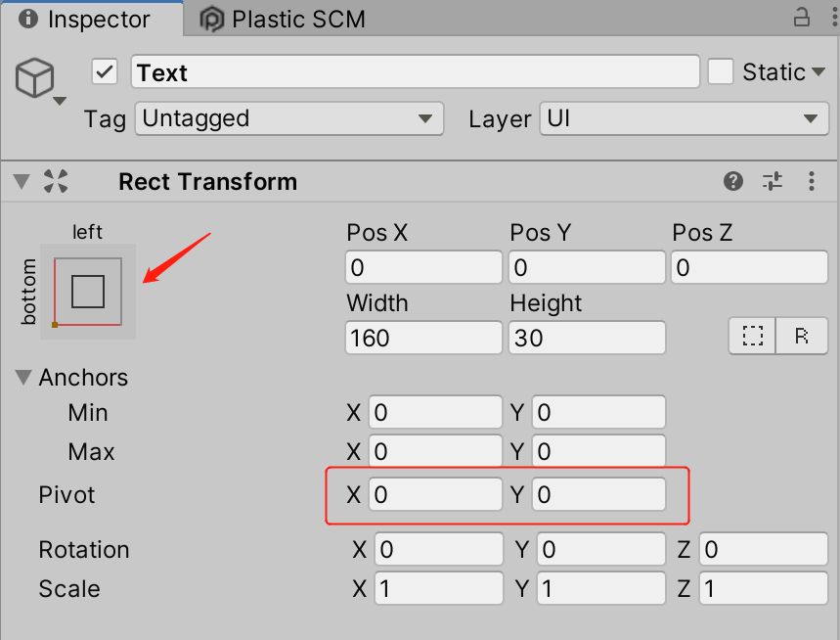Click the Width field showing 160
The image size is (840, 640).
(423, 338)
